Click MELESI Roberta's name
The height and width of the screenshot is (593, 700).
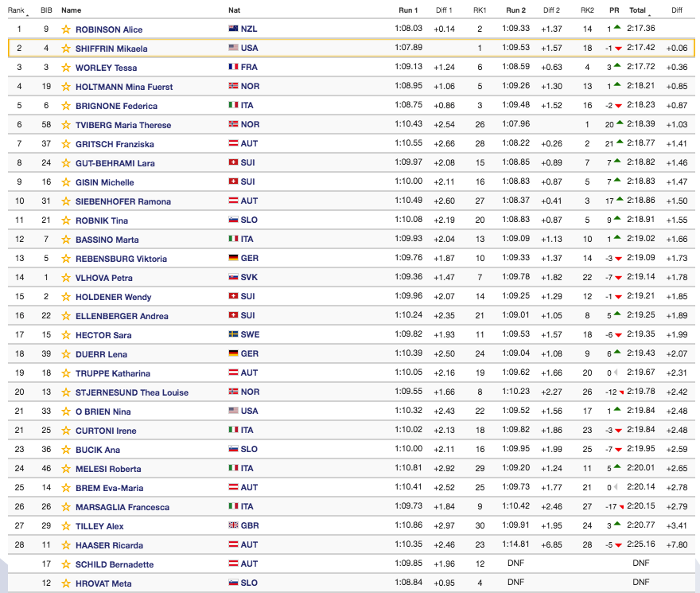pyautogui.click(x=108, y=469)
